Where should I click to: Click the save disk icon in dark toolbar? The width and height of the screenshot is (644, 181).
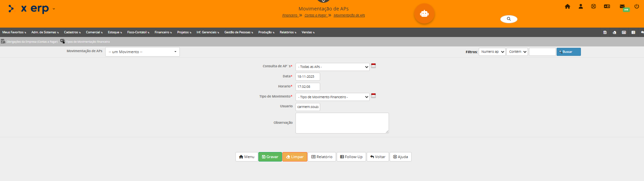pyautogui.click(x=605, y=33)
